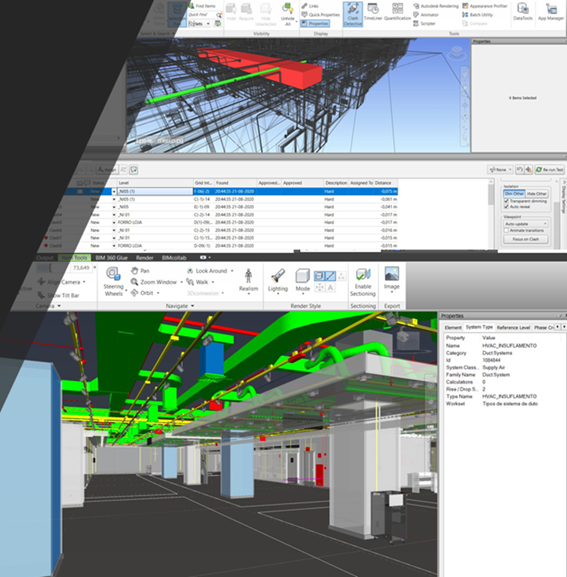Viewport: 567px width, 577px height.
Task: Open the System Type properties tab
Action: [479, 327]
